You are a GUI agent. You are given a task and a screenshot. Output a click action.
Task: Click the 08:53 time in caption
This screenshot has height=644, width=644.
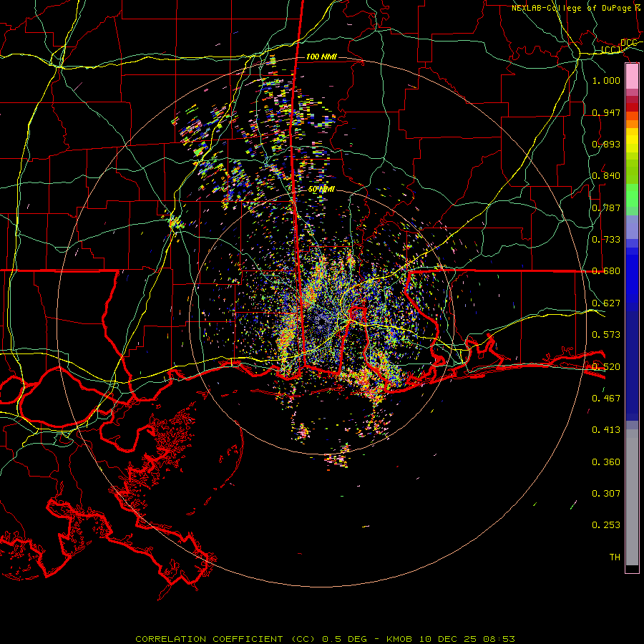coord(499,639)
